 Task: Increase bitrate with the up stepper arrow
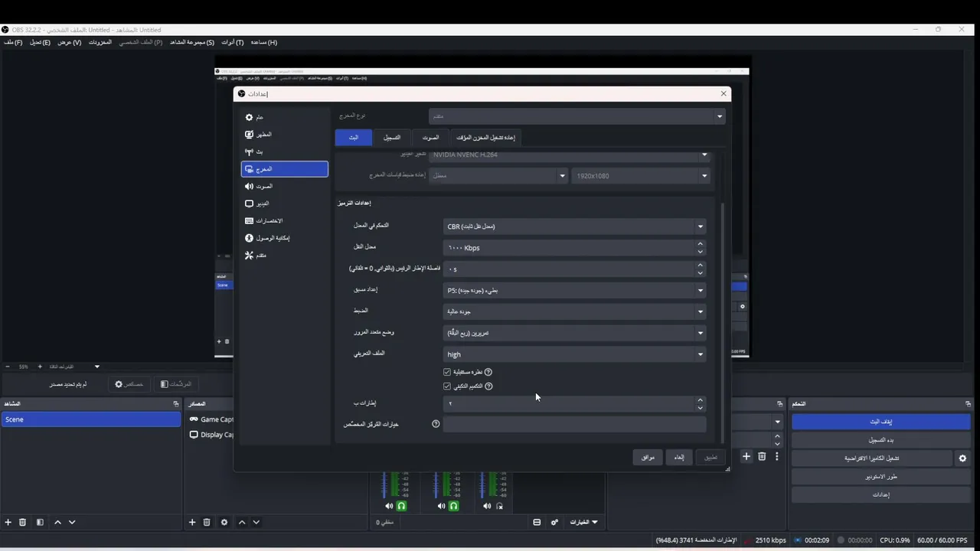tap(700, 244)
